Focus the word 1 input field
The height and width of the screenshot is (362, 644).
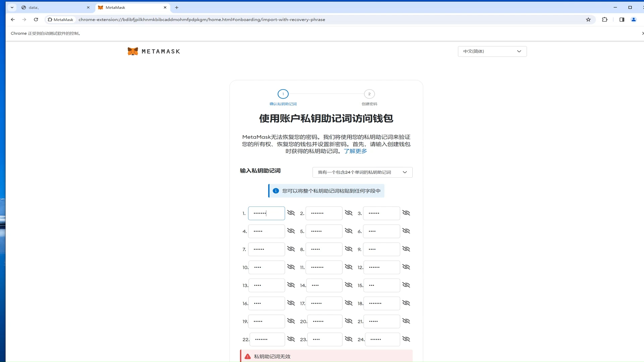pos(266,213)
